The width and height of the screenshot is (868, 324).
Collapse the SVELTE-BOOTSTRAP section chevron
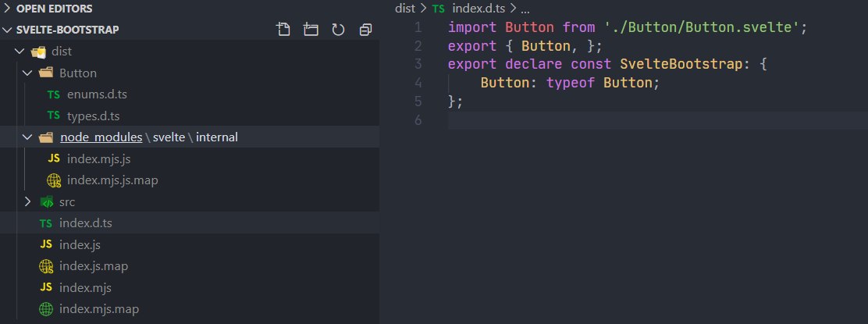pyautogui.click(x=8, y=30)
